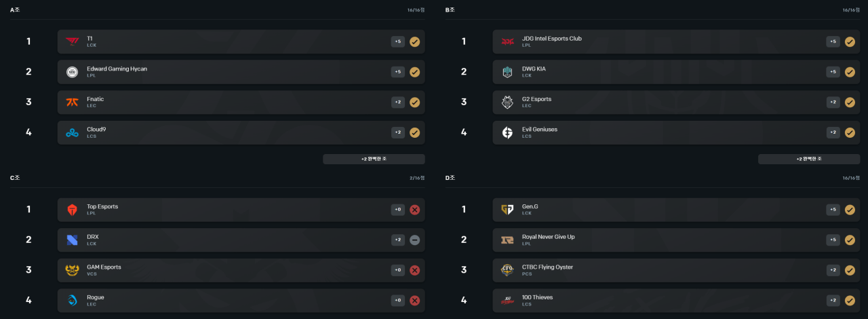This screenshot has height=319, width=868.
Task: Click the +2 perfect group button under Group B
Action: coord(808,159)
